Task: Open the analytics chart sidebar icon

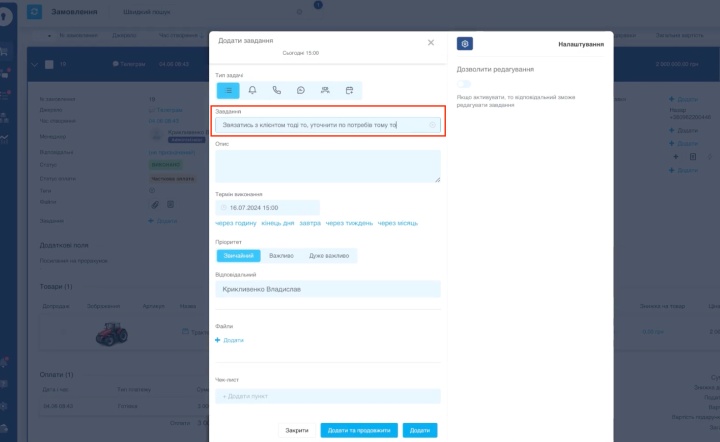Action: tap(4, 138)
